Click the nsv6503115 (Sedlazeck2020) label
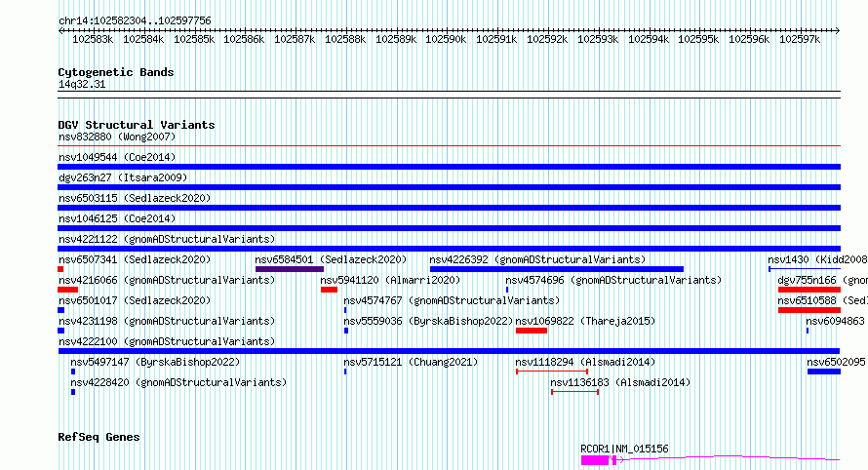Image resolution: width=868 pixels, height=470 pixels. point(135,198)
